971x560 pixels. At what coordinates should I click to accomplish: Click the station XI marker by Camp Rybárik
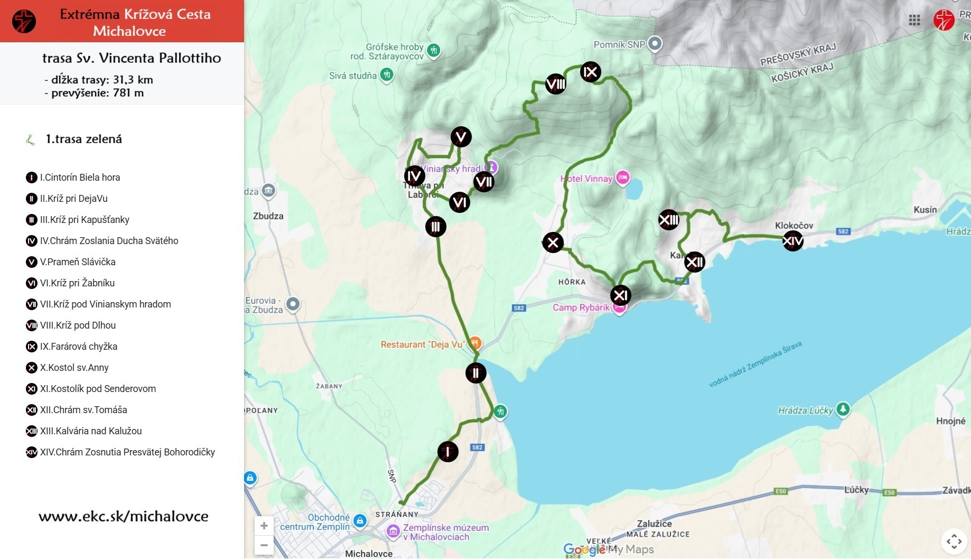pyautogui.click(x=620, y=295)
